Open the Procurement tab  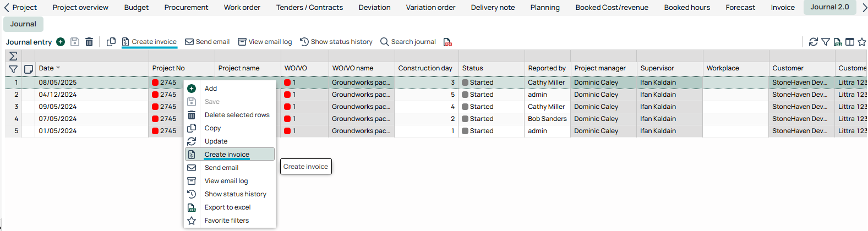186,8
